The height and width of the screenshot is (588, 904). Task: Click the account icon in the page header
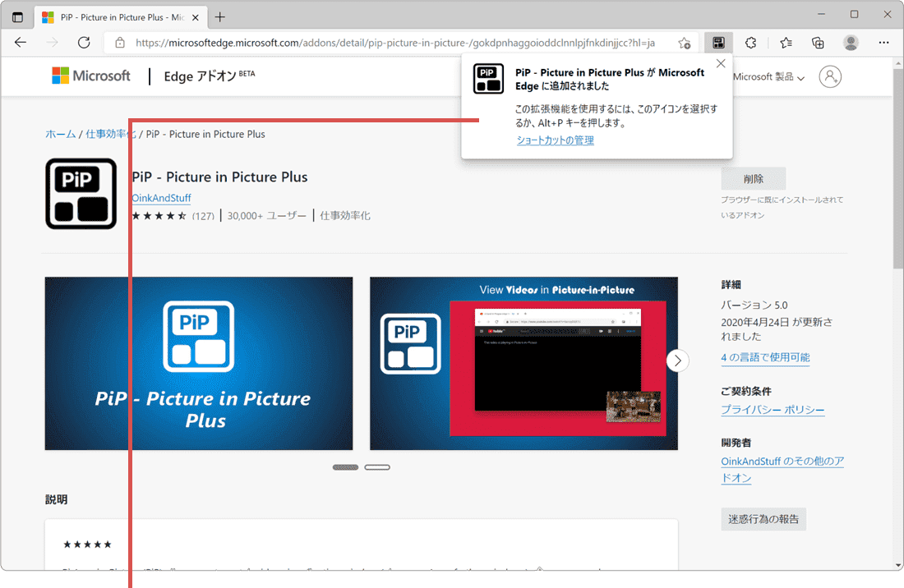[830, 76]
